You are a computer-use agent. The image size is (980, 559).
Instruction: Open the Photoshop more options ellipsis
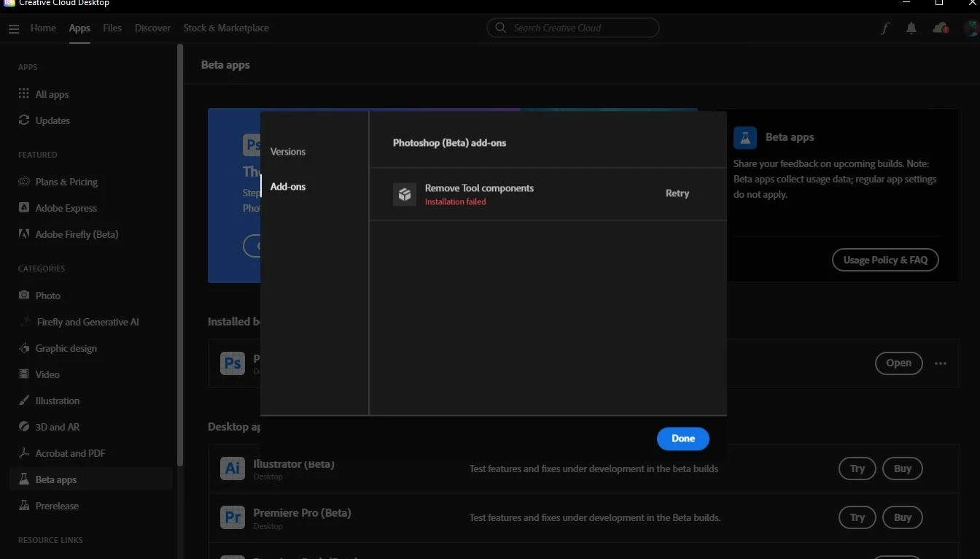(x=941, y=363)
